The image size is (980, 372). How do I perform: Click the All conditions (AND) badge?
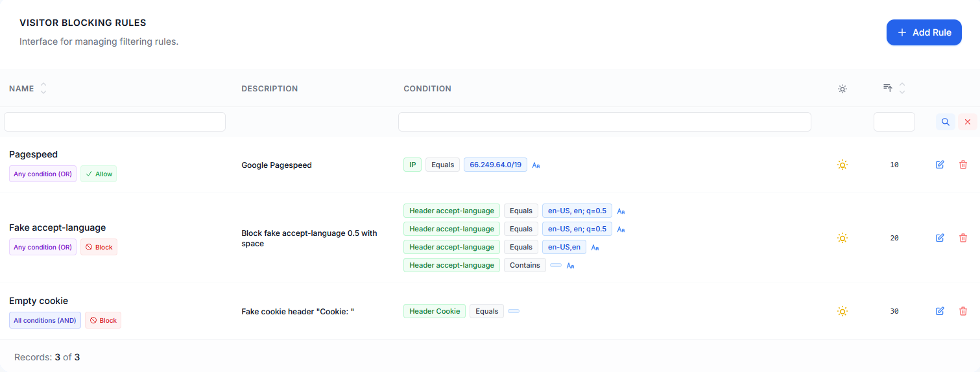pos(45,320)
